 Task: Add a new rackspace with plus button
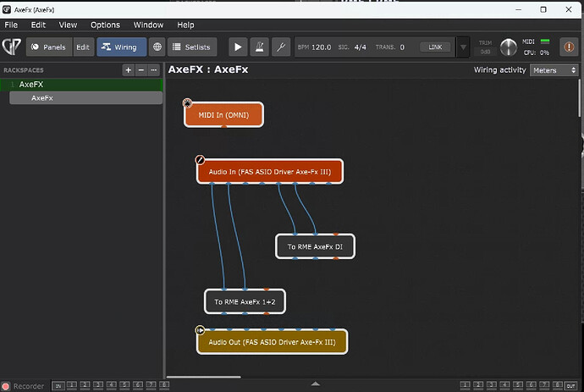[x=128, y=70]
